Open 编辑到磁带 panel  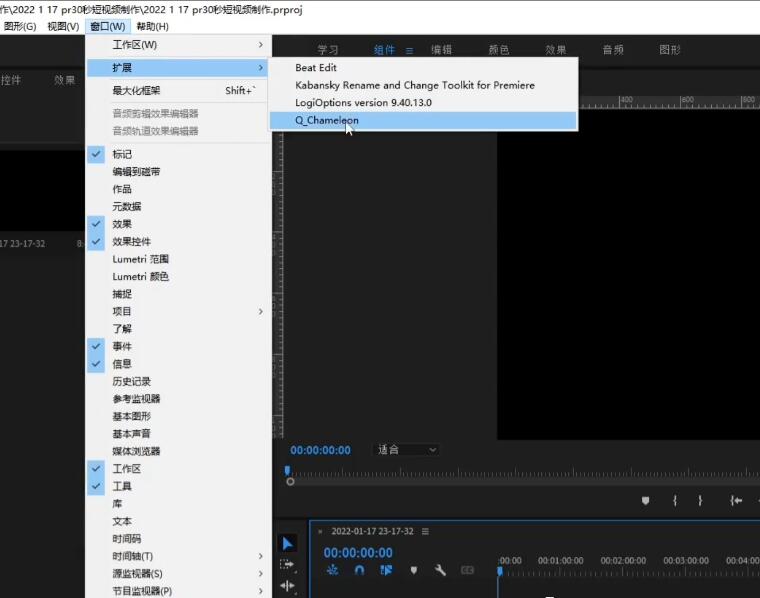pos(178,172)
